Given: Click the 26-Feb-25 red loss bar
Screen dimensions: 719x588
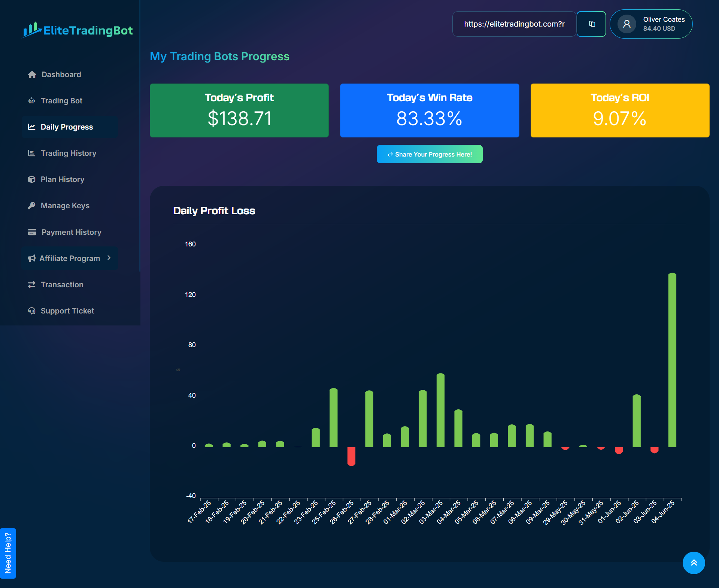Looking at the screenshot, I should [351, 456].
